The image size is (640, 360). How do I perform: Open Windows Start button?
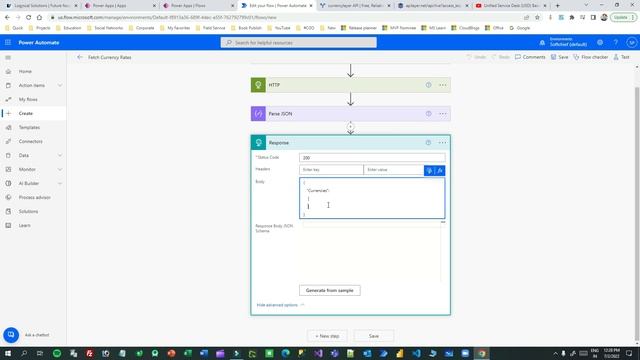[8, 353]
